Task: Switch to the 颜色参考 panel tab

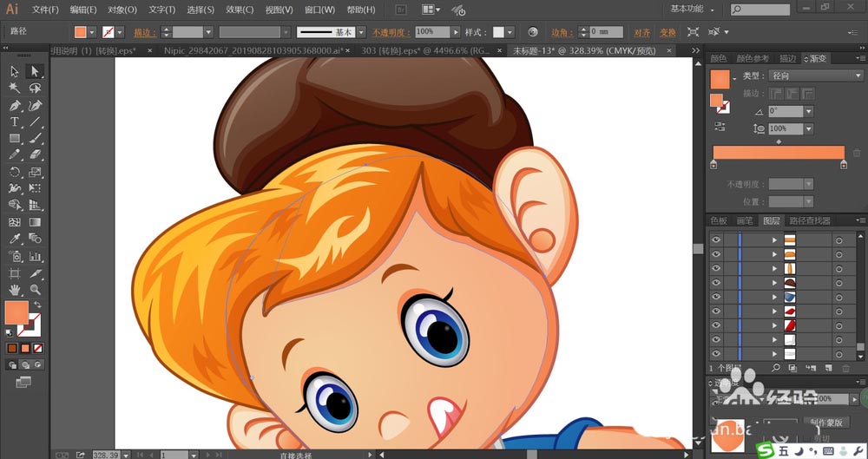Action: pos(753,58)
